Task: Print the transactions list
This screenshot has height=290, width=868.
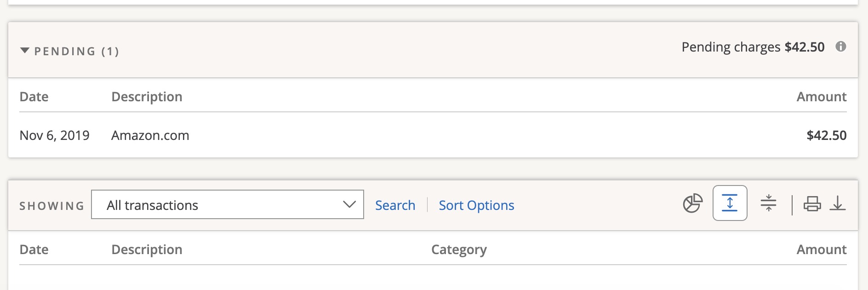Action: 812,203
